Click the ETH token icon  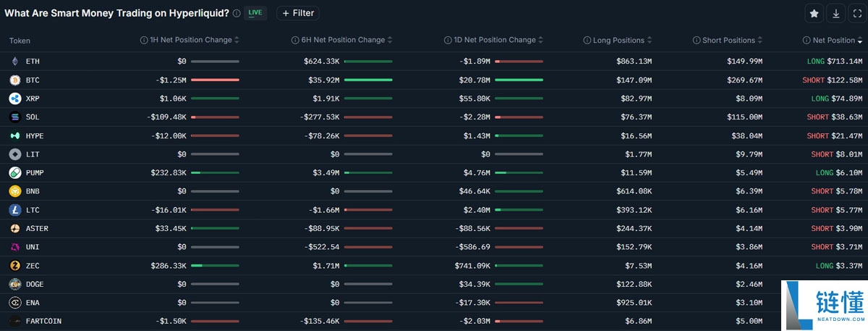tap(14, 62)
